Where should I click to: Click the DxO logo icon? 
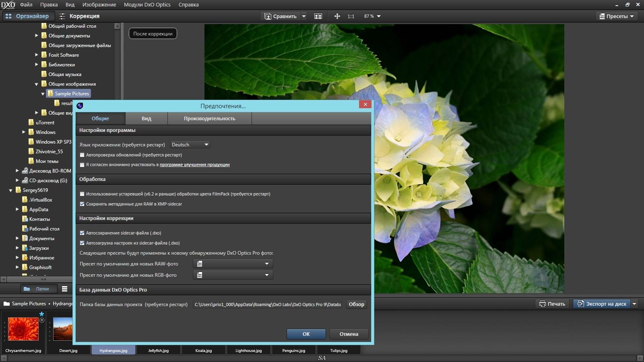(x=8, y=5)
